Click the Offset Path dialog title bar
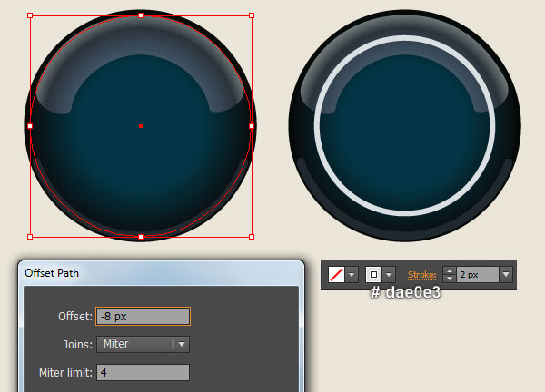Image resolution: width=545 pixels, height=392 pixels. click(x=162, y=273)
